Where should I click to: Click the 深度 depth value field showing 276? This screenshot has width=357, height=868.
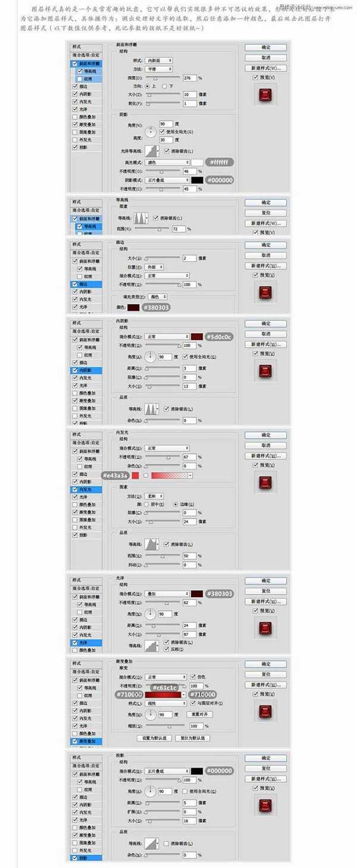(x=189, y=78)
